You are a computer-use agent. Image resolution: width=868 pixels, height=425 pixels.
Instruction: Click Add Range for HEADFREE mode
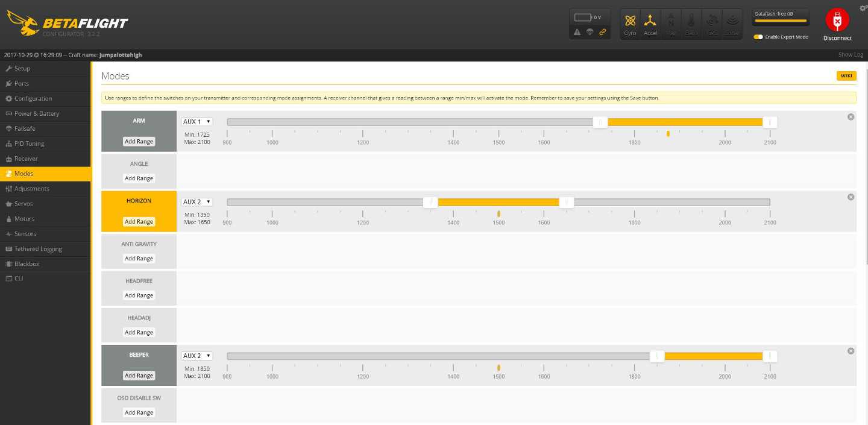tap(139, 295)
